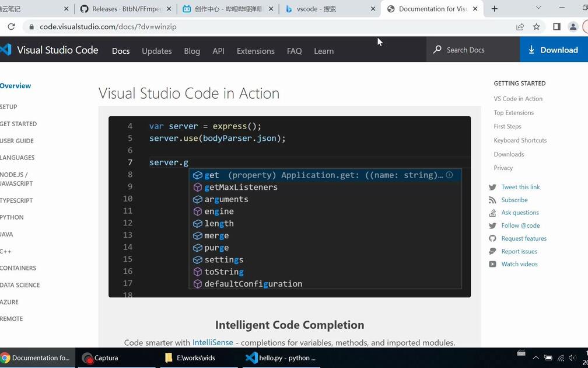Click the info icon on the get suggestion

(x=449, y=175)
